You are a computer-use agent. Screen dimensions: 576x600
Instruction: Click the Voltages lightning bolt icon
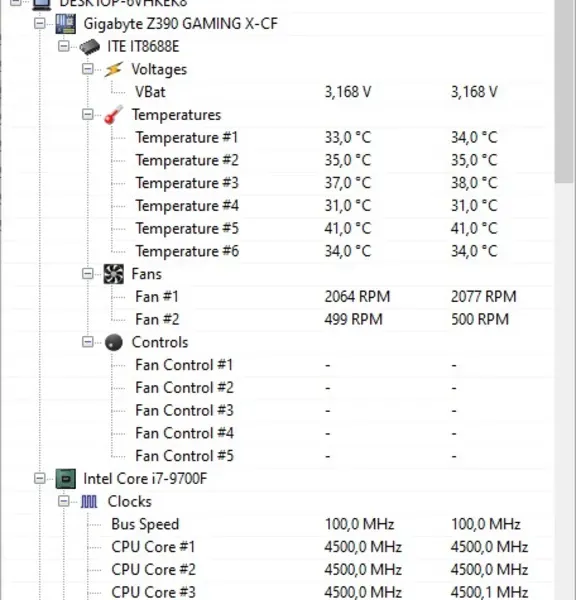point(114,69)
